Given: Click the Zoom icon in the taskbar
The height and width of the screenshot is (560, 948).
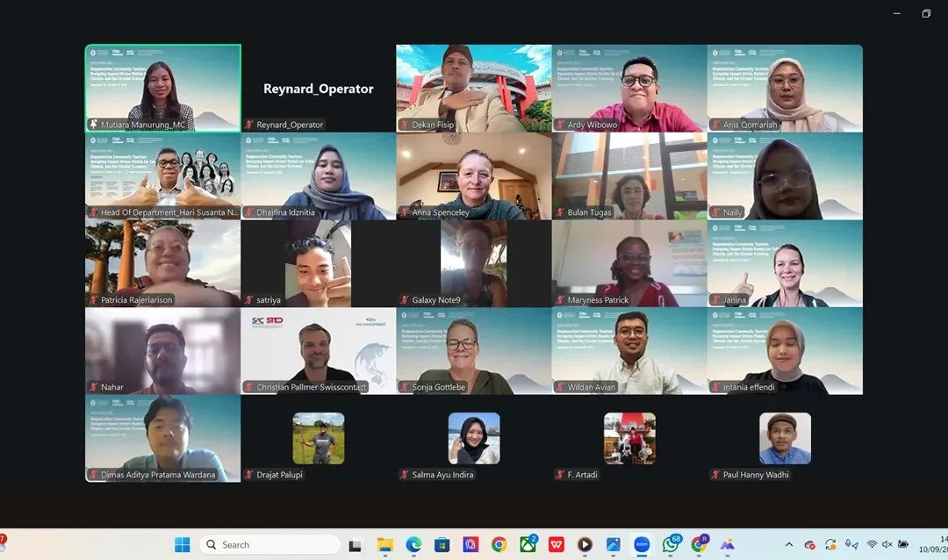Looking at the screenshot, I should click(x=641, y=544).
